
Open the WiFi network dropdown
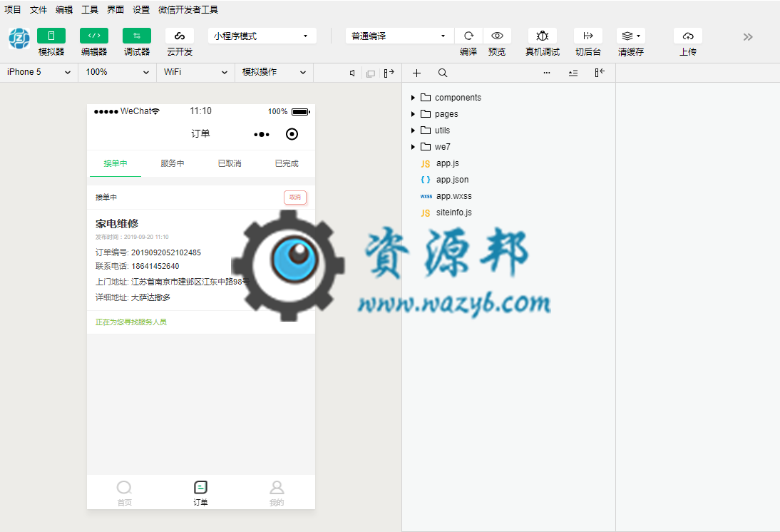[195, 72]
